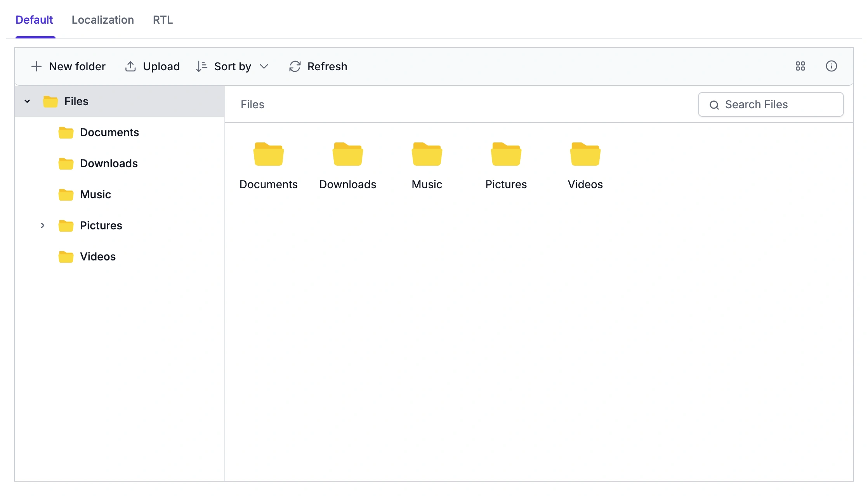Viewport: 868px width, 496px height.
Task: Click the Sort by sort icon
Action: pos(201,66)
